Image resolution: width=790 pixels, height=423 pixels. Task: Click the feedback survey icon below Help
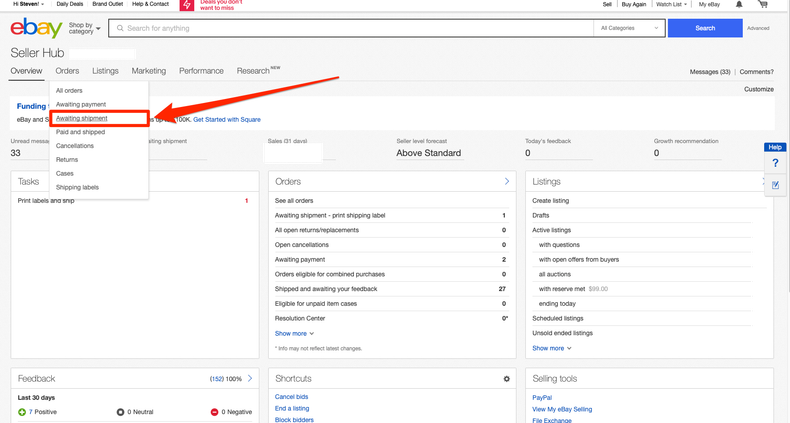coord(775,185)
